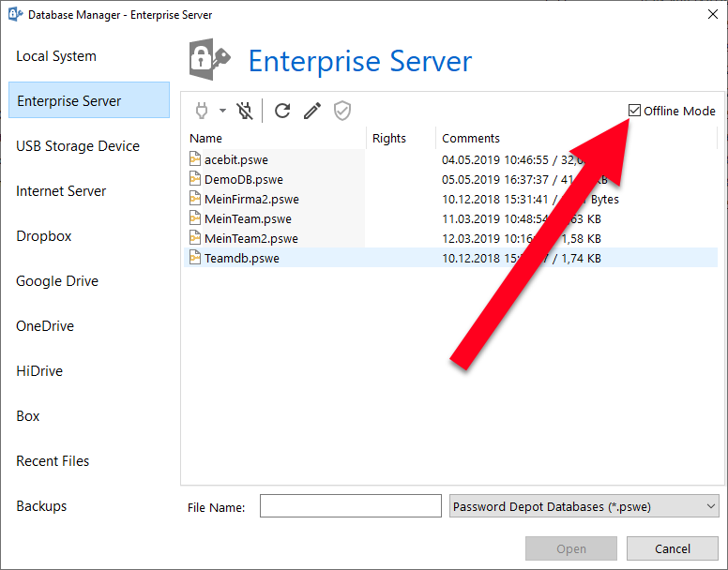Click the File Name input field
This screenshot has height=570, width=728.
351,505
